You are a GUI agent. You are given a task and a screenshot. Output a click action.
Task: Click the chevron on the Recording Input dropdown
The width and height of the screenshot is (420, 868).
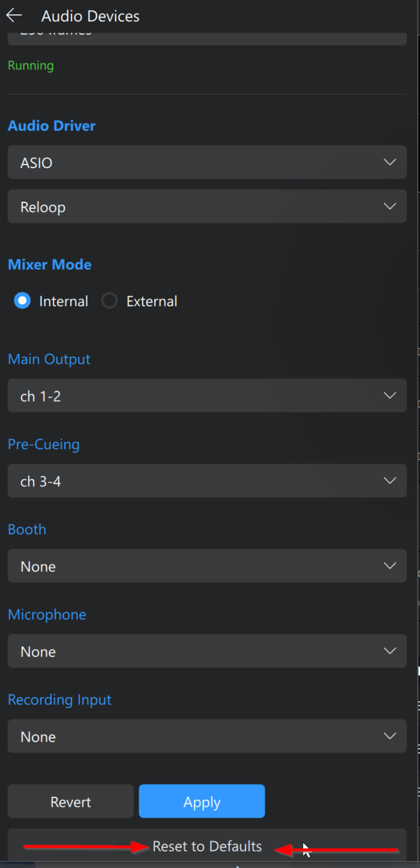390,736
